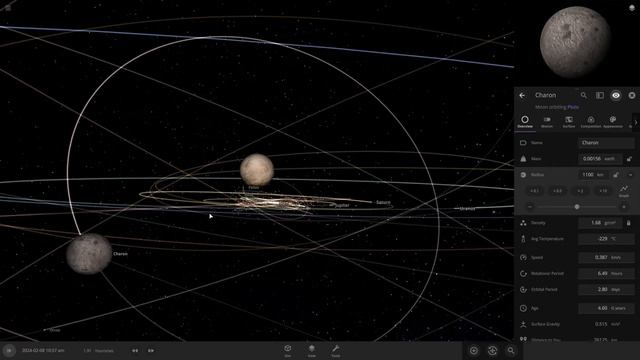Open the View menu in bottom toolbar
640x360 pixels.
point(312,351)
